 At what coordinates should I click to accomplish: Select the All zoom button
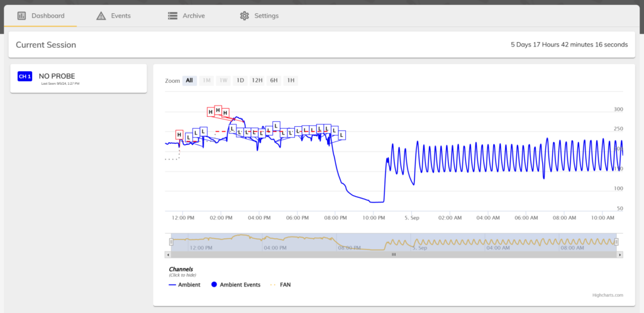pos(189,80)
